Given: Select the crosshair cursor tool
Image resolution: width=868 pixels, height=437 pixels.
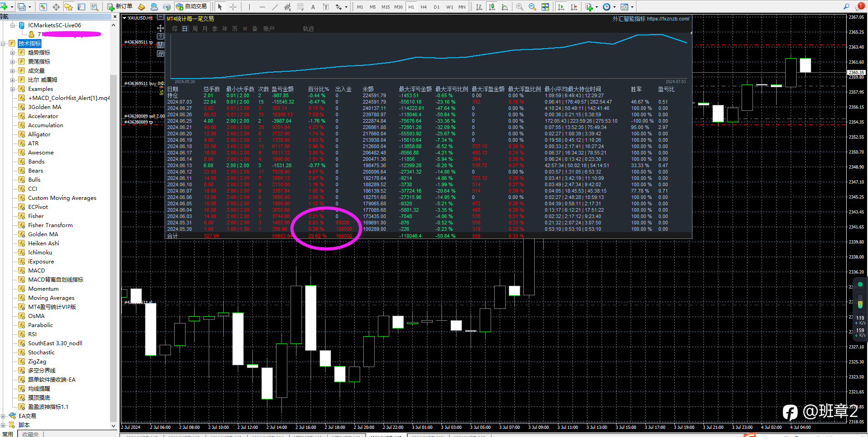Looking at the screenshot, I should coord(233,7).
